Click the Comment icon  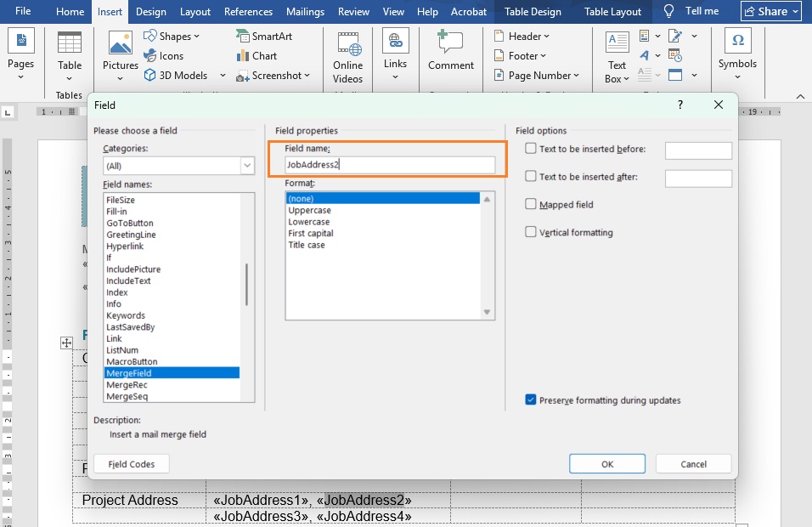point(450,45)
